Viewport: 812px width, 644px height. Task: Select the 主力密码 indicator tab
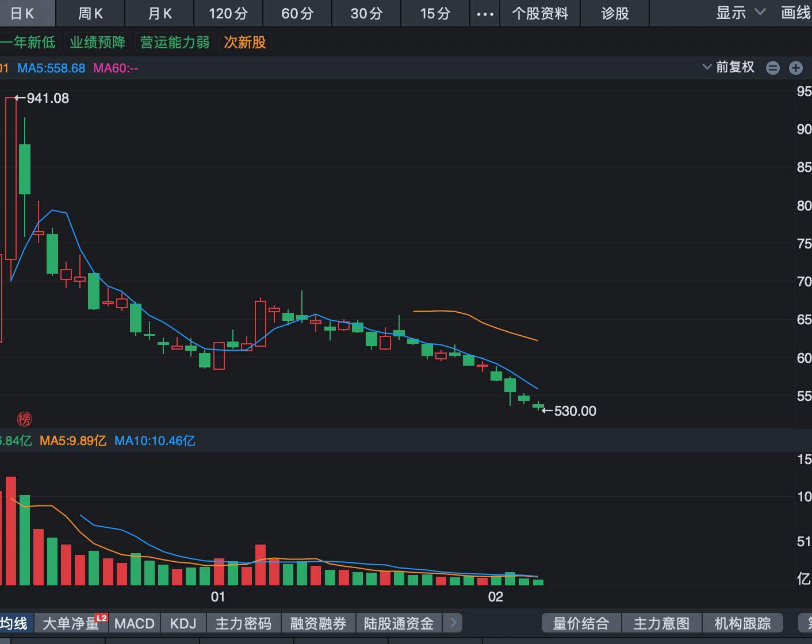[243, 623]
